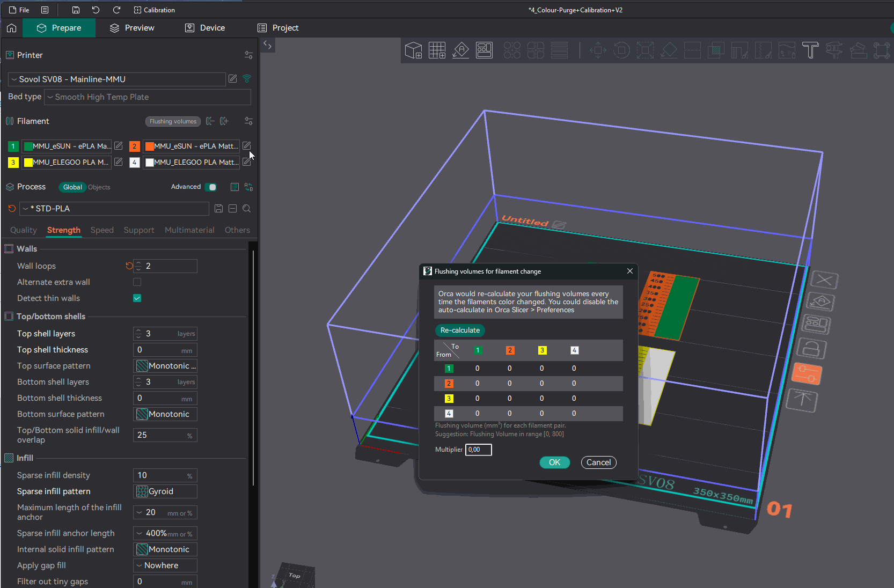The width and height of the screenshot is (894, 588).
Task: Select the Rotate tool in top toolbar
Action: (x=621, y=50)
